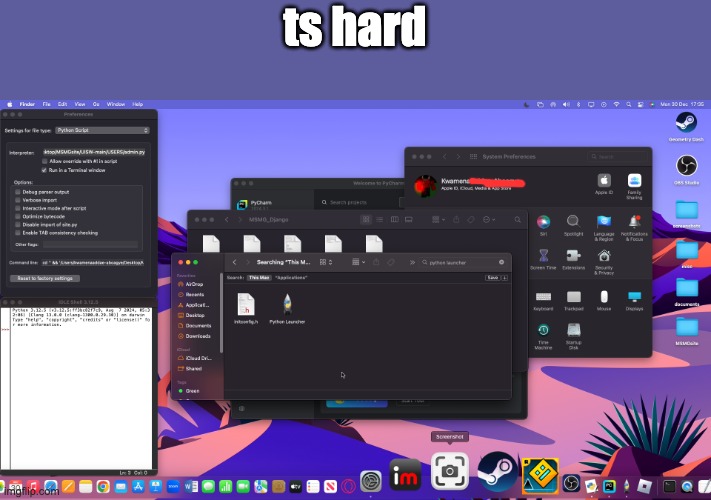Click the 'Other flags' text field

click(90, 244)
